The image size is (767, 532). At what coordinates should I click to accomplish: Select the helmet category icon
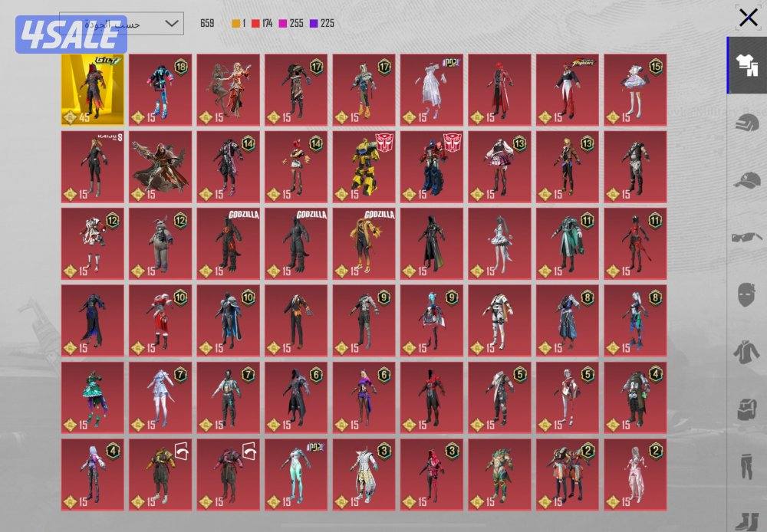click(746, 123)
